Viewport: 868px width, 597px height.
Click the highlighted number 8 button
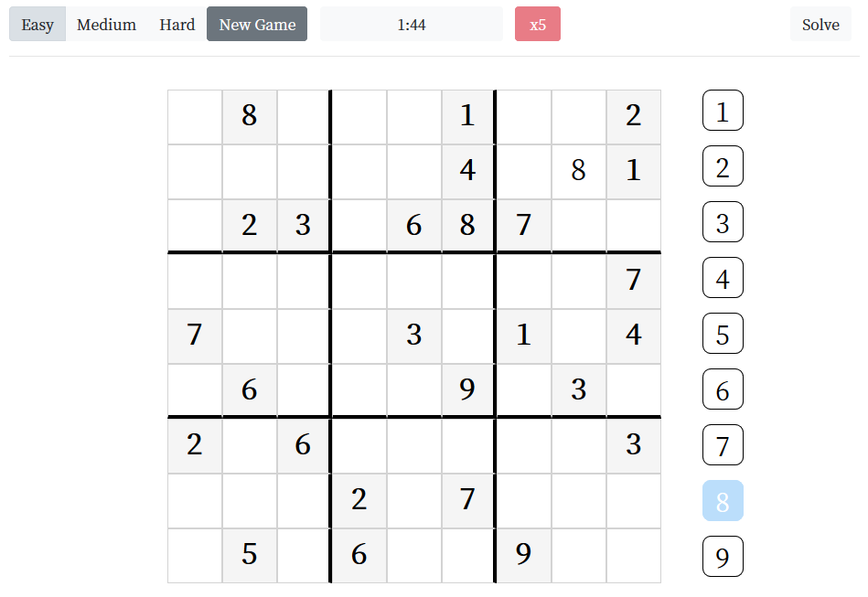point(723,501)
